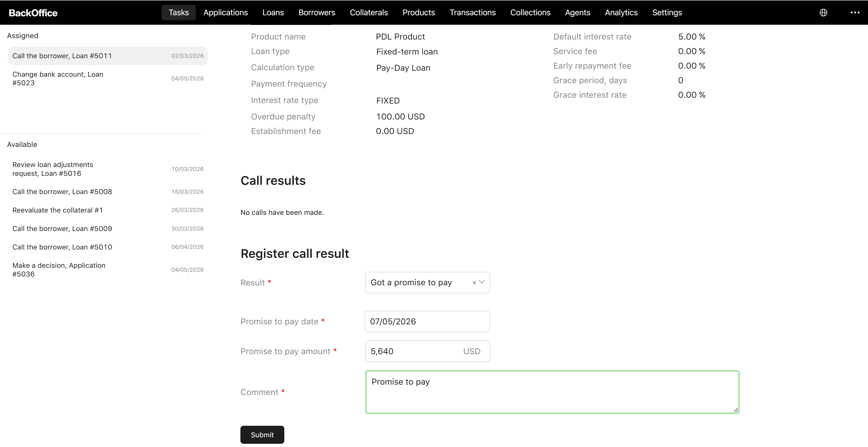Click the Grace period, days label

(x=590, y=81)
